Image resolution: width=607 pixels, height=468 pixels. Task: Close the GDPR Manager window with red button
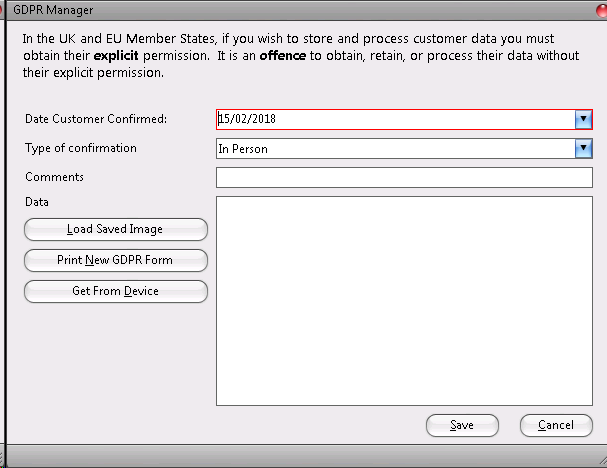coord(602,10)
